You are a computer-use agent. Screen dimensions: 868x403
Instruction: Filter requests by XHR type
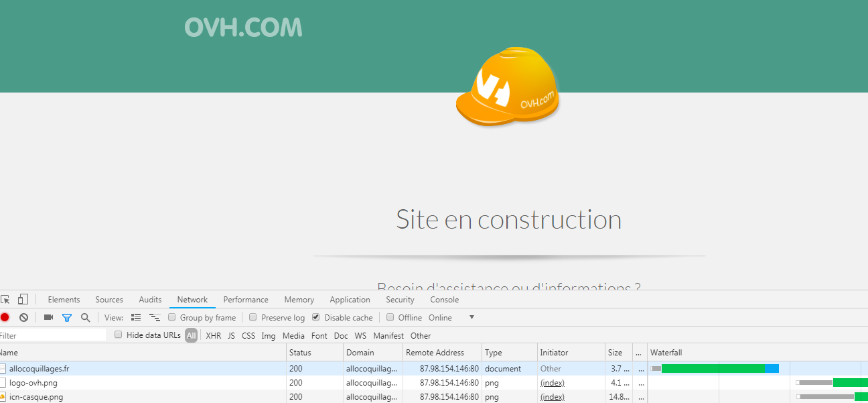pos(213,335)
